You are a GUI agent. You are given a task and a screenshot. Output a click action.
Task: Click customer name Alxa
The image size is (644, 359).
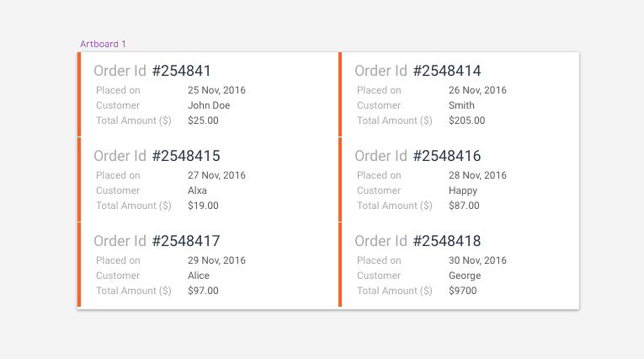(x=197, y=190)
